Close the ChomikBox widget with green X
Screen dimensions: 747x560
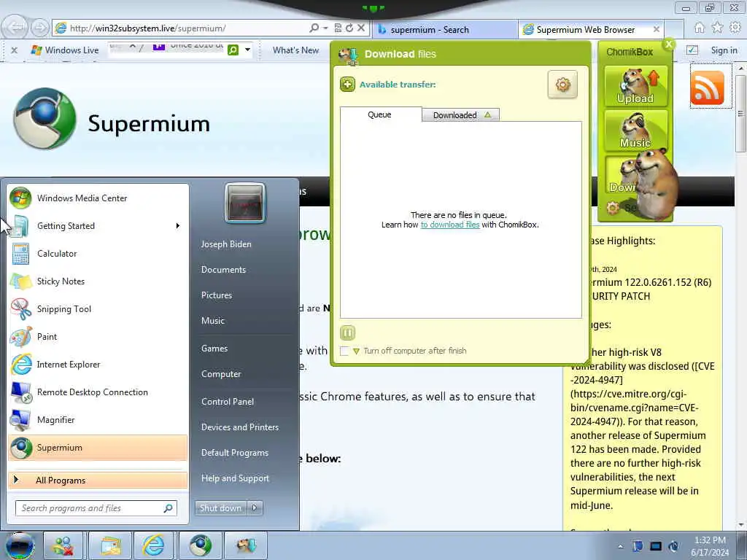669,44
